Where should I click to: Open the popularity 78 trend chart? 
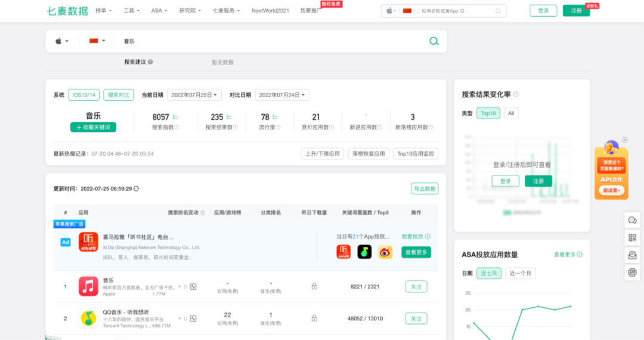point(275,117)
